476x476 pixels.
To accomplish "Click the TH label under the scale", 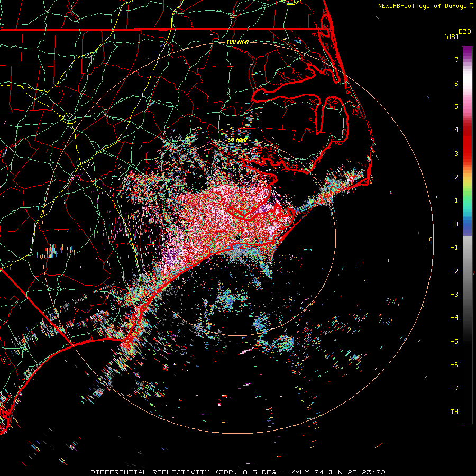I will pyautogui.click(x=454, y=412).
